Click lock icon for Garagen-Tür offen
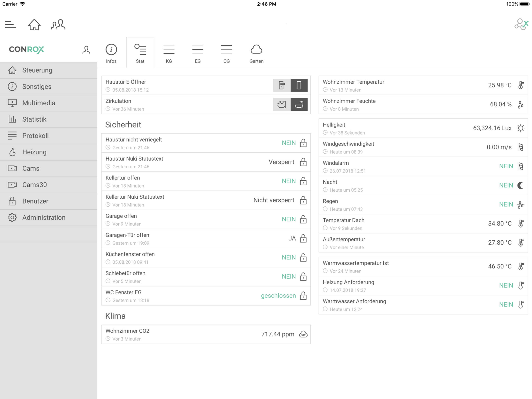This screenshot has height=399, width=532. click(x=303, y=238)
